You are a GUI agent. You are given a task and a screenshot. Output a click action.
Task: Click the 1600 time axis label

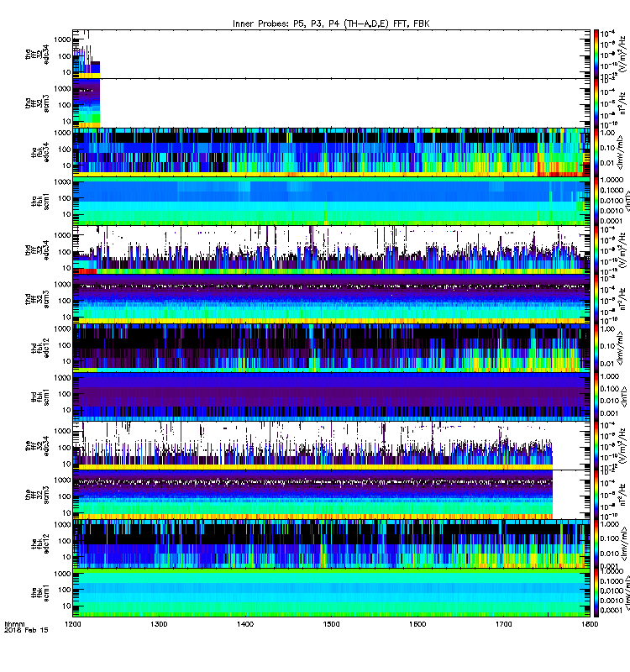[x=417, y=624]
